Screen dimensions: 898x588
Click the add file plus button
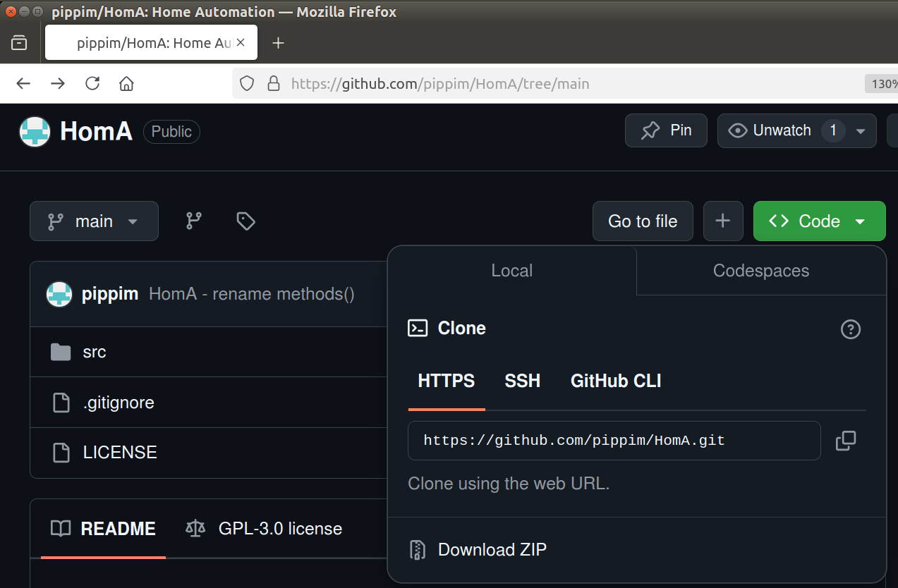click(723, 221)
